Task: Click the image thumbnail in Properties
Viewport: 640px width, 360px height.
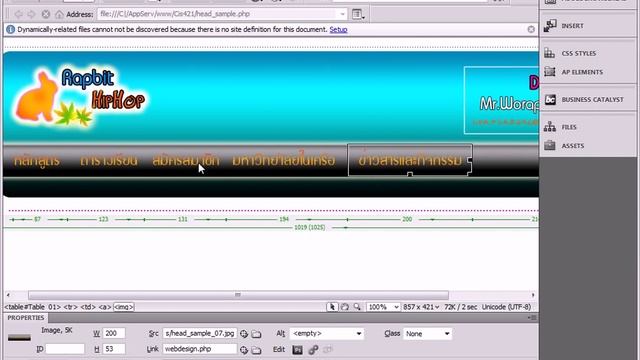Action: click(19, 338)
